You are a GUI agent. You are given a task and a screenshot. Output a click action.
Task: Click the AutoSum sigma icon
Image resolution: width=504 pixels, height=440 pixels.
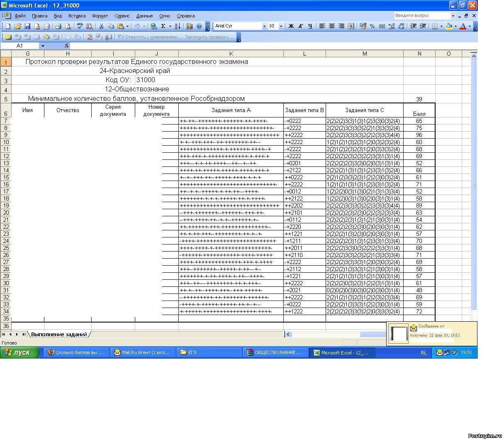163,26
